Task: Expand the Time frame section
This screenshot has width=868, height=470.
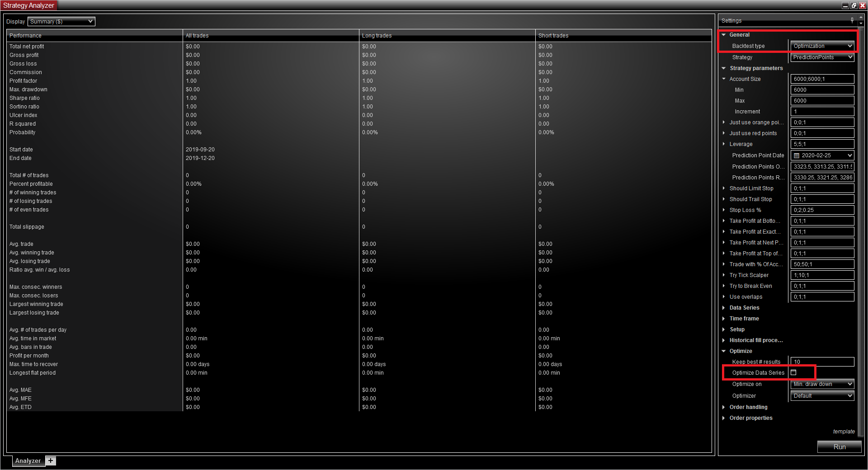Action: coord(724,319)
